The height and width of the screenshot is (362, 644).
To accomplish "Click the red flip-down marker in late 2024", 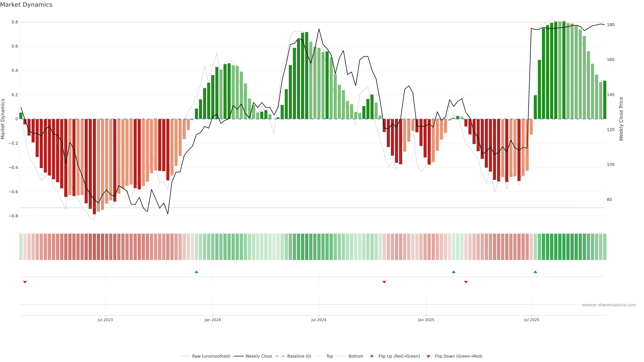I will point(384,282).
